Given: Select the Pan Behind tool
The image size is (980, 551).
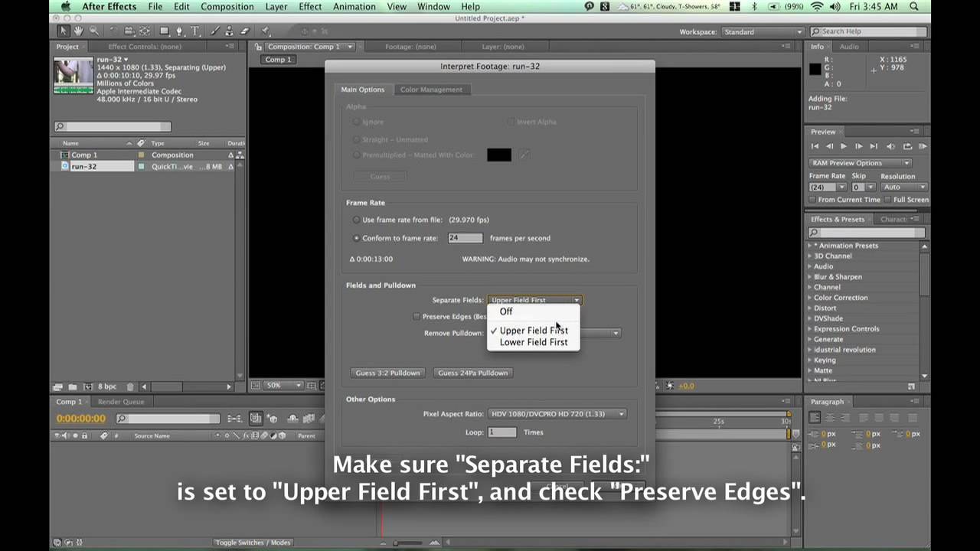Looking at the screenshot, I should pyautogui.click(x=144, y=31).
